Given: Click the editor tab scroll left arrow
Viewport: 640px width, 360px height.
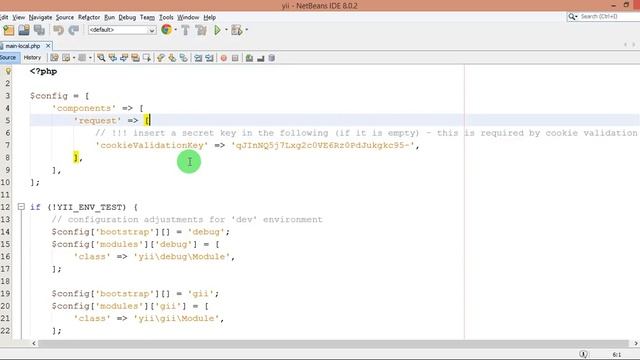Looking at the screenshot, I should point(625,44).
